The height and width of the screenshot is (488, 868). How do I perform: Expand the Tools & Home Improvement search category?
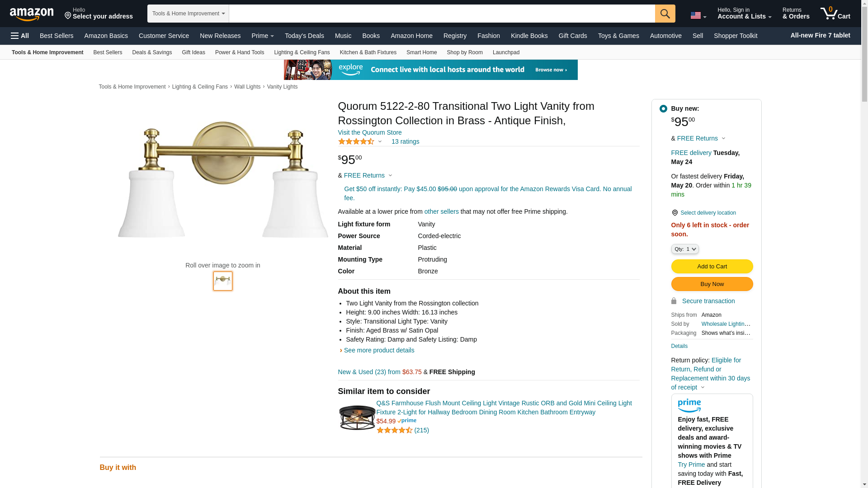[x=188, y=14]
